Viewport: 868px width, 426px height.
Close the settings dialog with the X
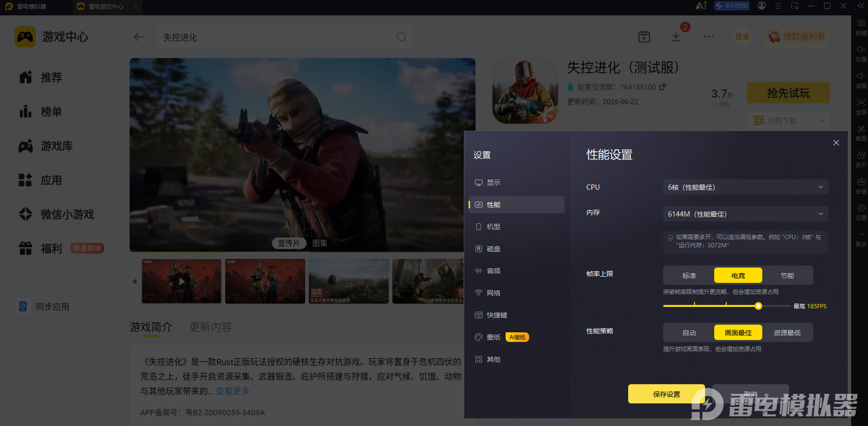[x=836, y=143]
